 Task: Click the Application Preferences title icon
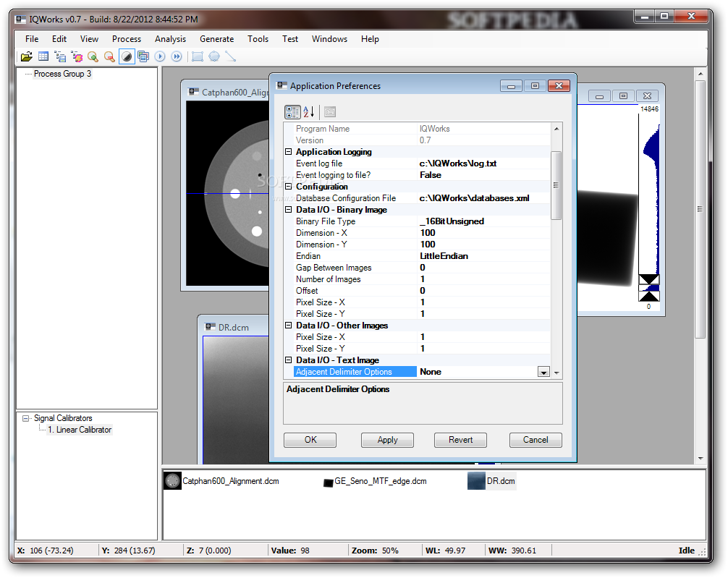(x=282, y=85)
